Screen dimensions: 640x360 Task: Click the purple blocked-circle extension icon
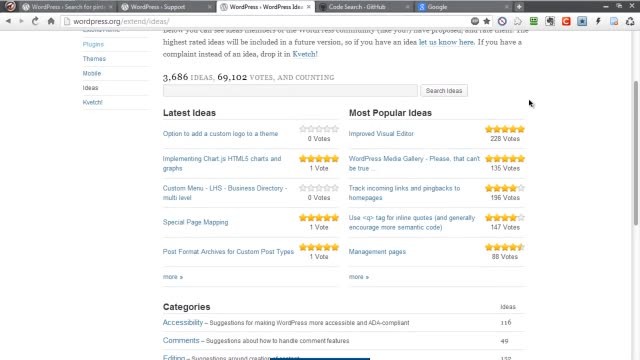[x=502, y=21]
